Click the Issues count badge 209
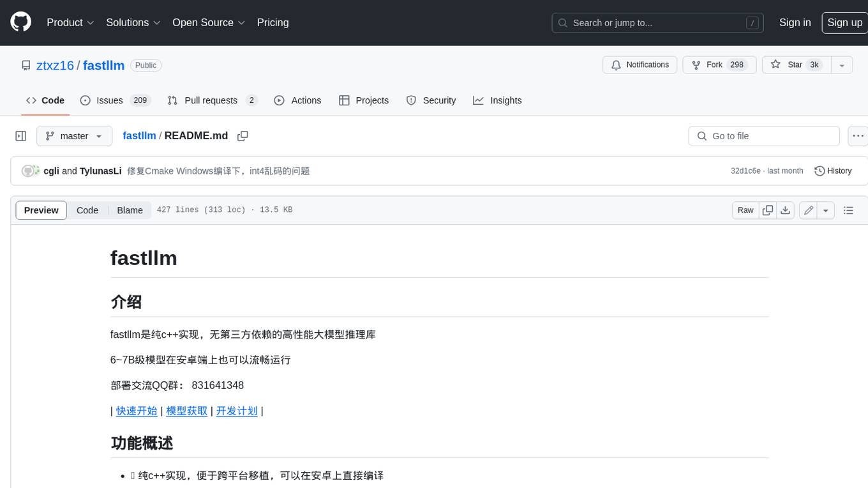Screen dimensions: 868x488 tap(140, 100)
